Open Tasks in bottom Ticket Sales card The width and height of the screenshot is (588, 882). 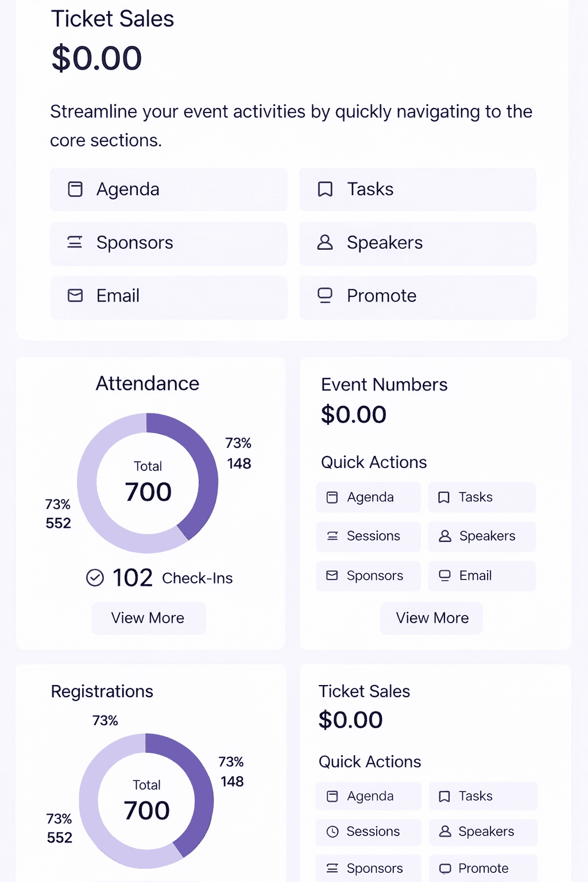[x=483, y=796]
